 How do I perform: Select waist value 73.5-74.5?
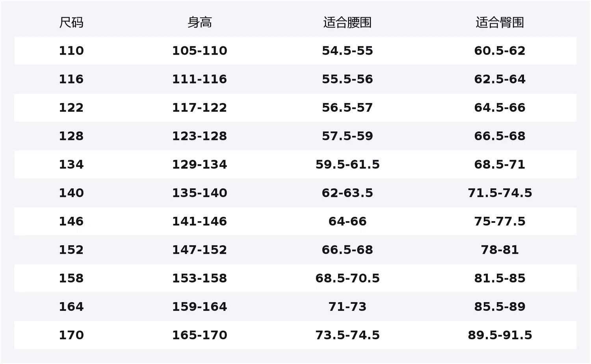[347, 335]
